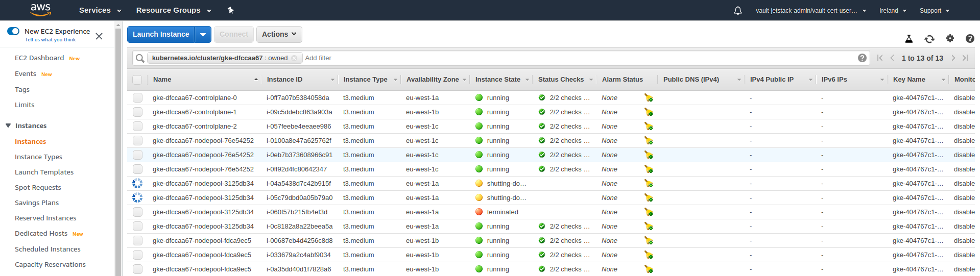Open the Support dropdown
The width and height of the screenshot is (980, 276).
(935, 11)
